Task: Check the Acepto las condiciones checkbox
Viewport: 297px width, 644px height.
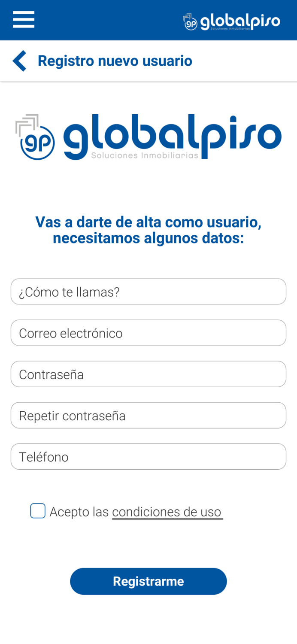Action: tap(38, 510)
